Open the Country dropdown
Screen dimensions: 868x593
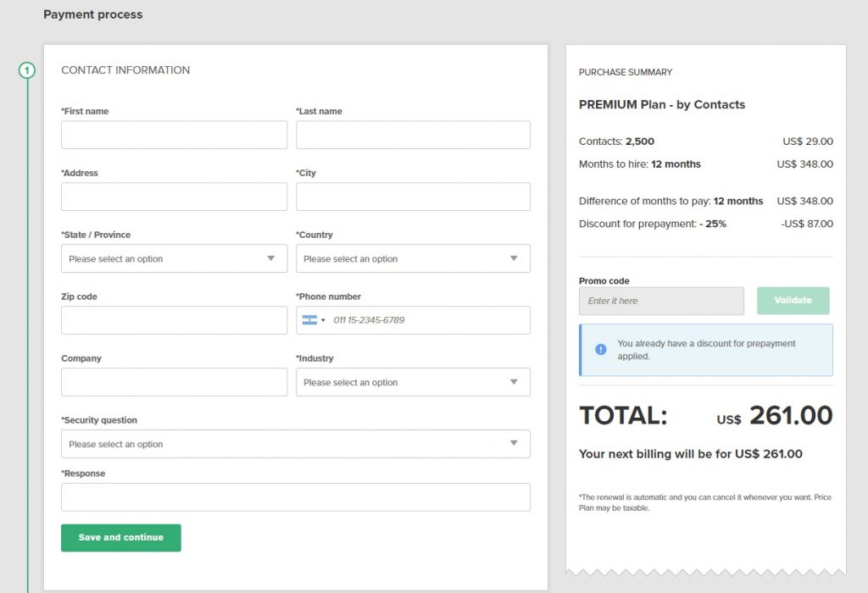coord(413,258)
